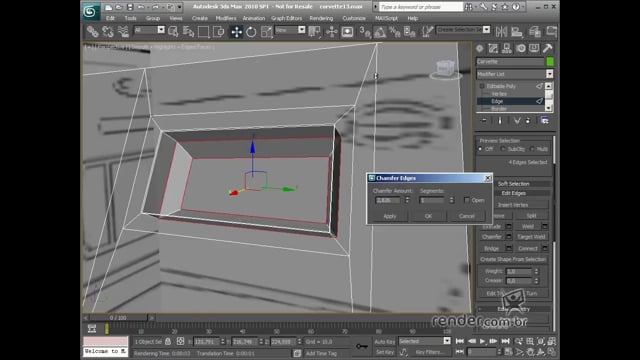Toggle Window/Crossing selection mode

pyautogui.click(x=218, y=31)
